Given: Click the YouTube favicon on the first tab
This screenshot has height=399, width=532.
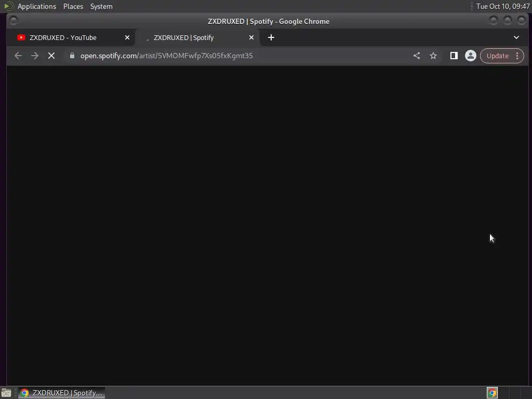Looking at the screenshot, I should click(21, 37).
